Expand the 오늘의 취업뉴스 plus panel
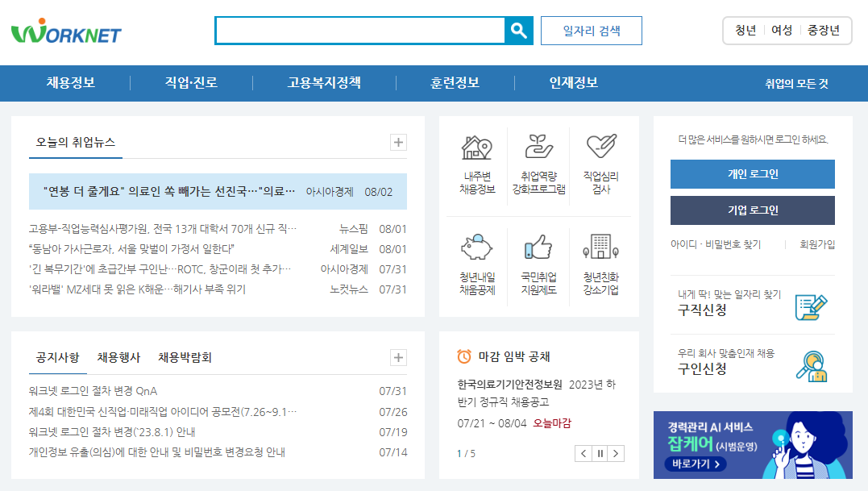This screenshot has height=491, width=868. pyautogui.click(x=397, y=142)
